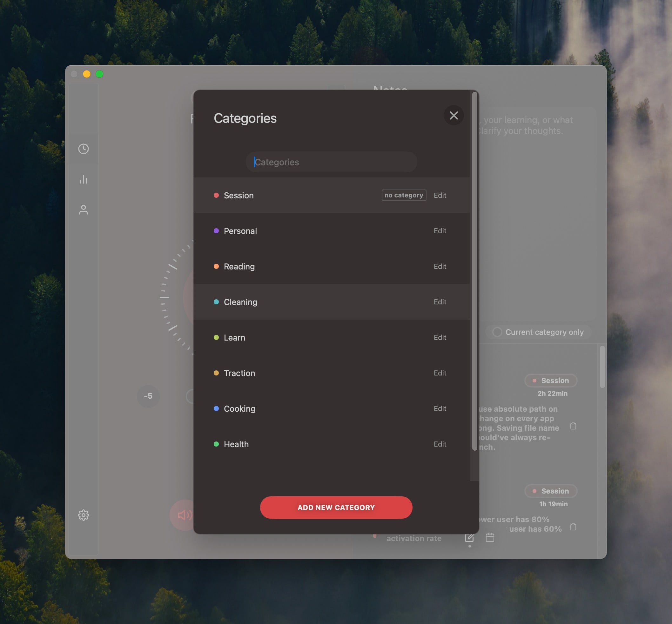The image size is (672, 624).
Task: Open settings gear icon in sidebar
Action: [x=84, y=515]
